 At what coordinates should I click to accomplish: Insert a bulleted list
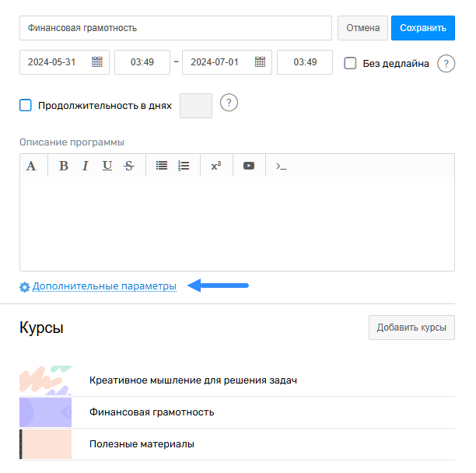pos(162,166)
